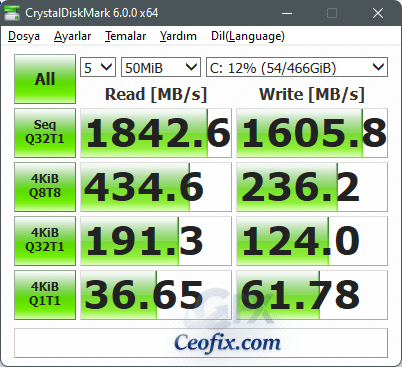
Task: Minimize the CrystalDiskMark window
Action: tap(287, 13)
